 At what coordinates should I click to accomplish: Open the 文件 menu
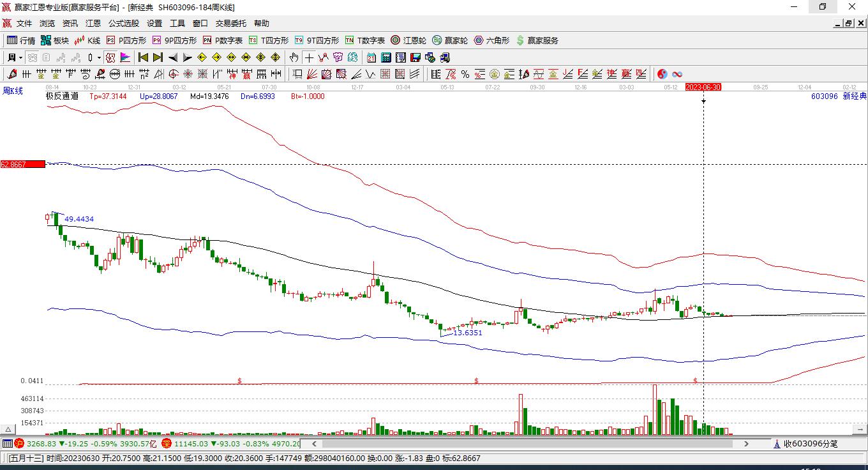click(x=24, y=24)
